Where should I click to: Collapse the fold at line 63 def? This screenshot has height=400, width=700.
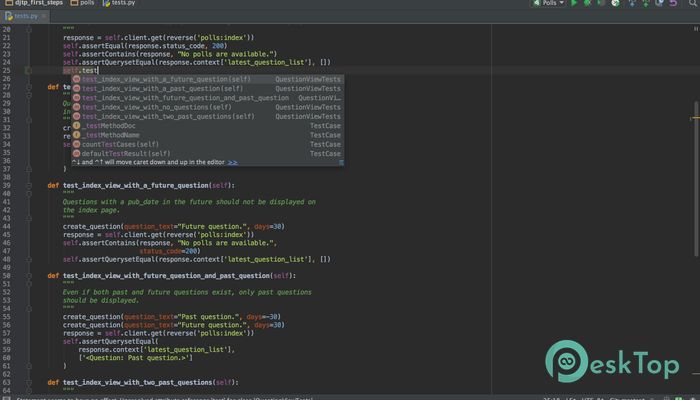click(x=29, y=383)
